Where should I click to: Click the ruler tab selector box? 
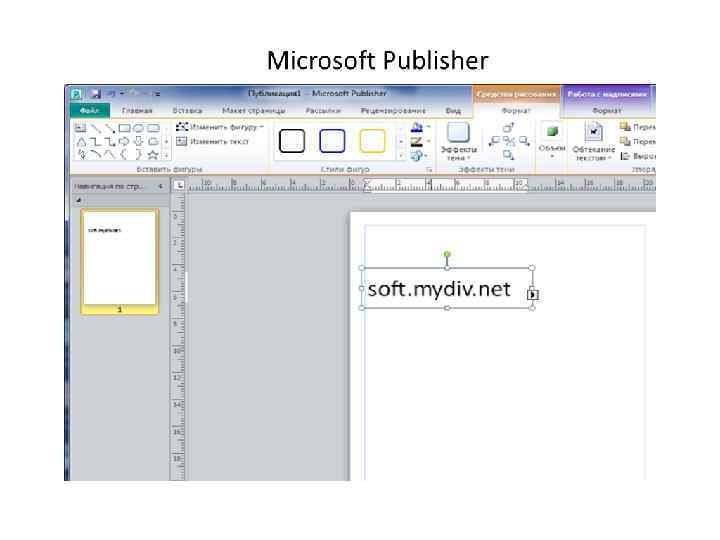(x=179, y=185)
